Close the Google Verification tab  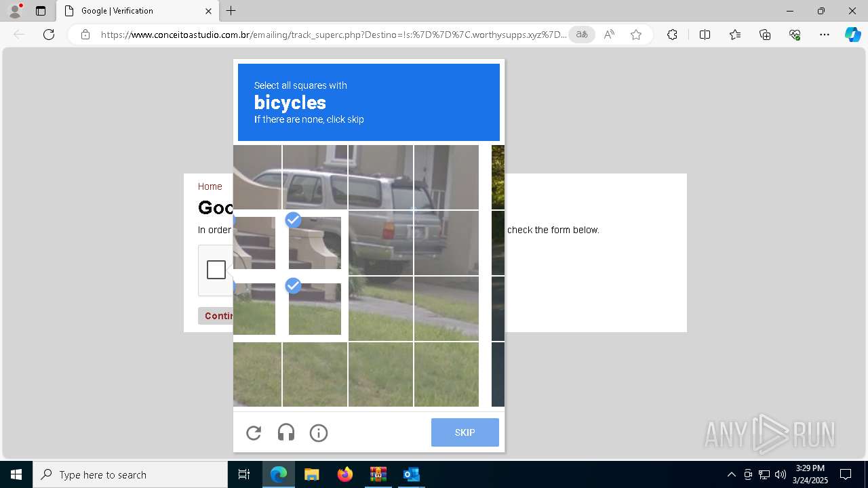(x=208, y=11)
